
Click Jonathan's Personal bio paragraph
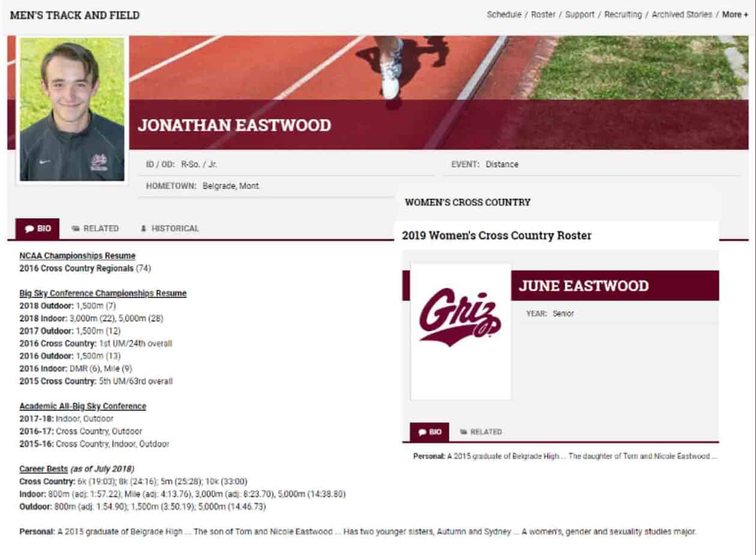click(358, 532)
